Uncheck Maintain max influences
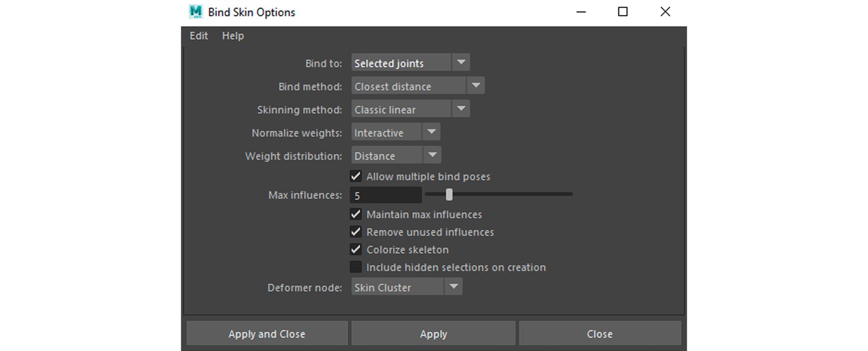868x351 pixels. coord(356,215)
